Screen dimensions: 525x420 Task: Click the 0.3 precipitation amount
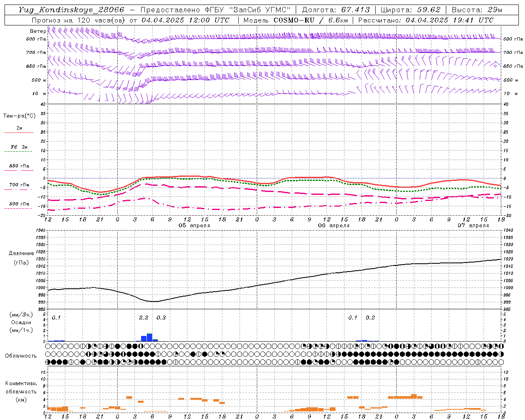[161, 318]
